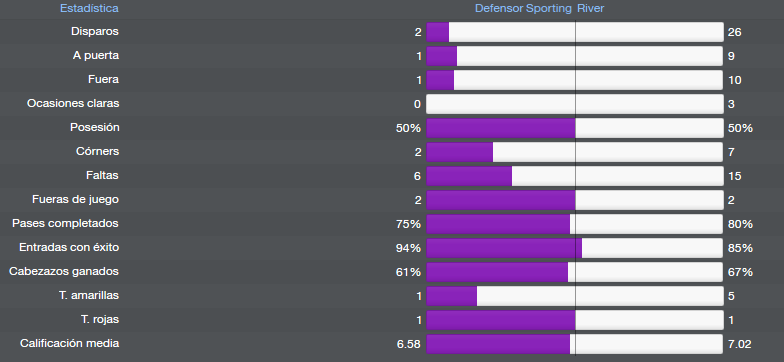Viewport: 784px width, 362px height.
Task: Click the Estadística column header
Action: (x=89, y=8)
